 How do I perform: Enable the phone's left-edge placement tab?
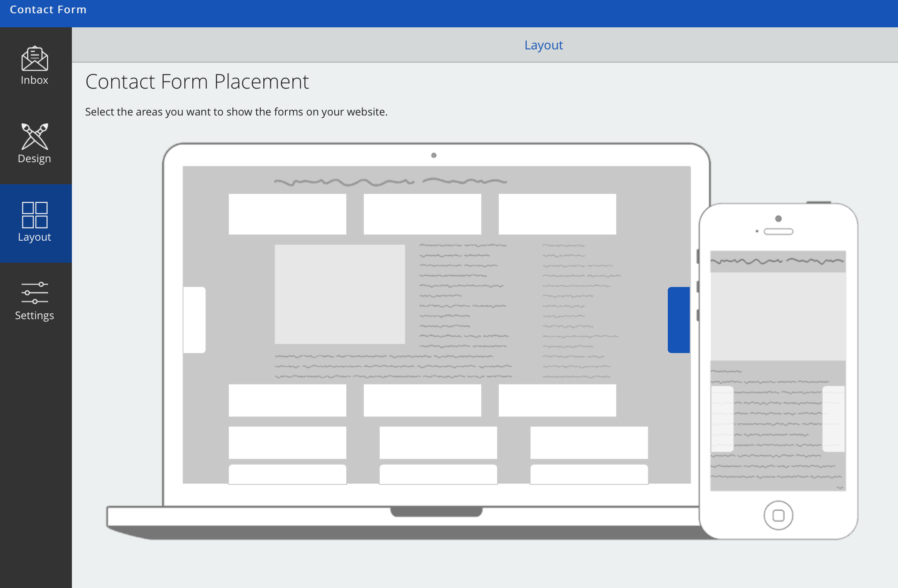pyautogui.click(x=722, y=419)
